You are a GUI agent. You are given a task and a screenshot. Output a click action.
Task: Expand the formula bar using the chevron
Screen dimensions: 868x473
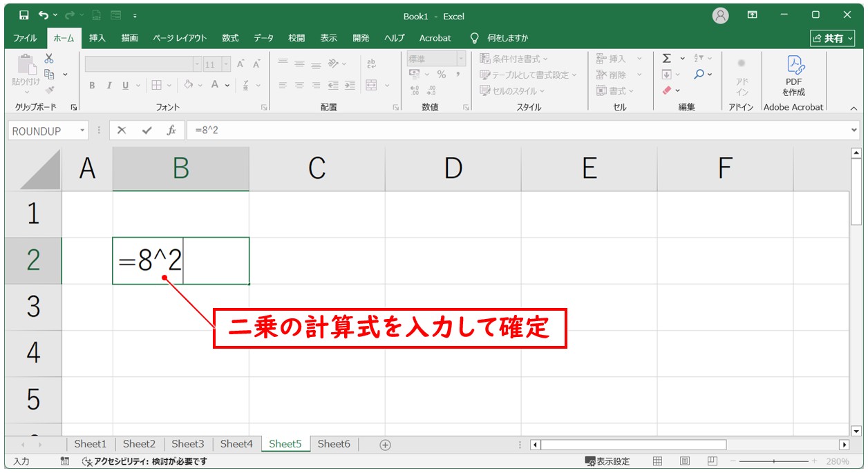(854, 131)
